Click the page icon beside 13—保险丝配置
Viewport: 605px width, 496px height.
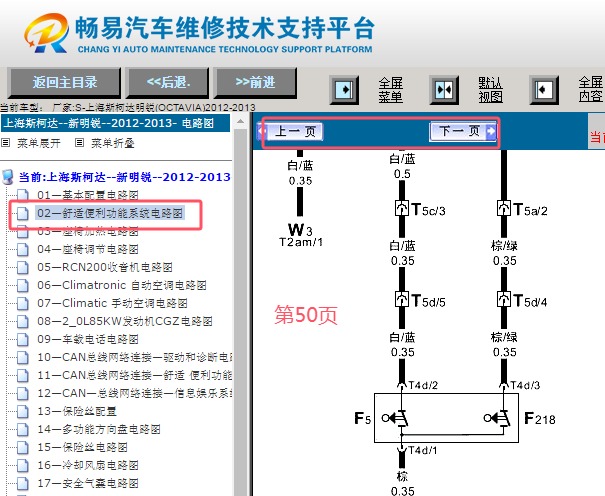pos(23,412)
